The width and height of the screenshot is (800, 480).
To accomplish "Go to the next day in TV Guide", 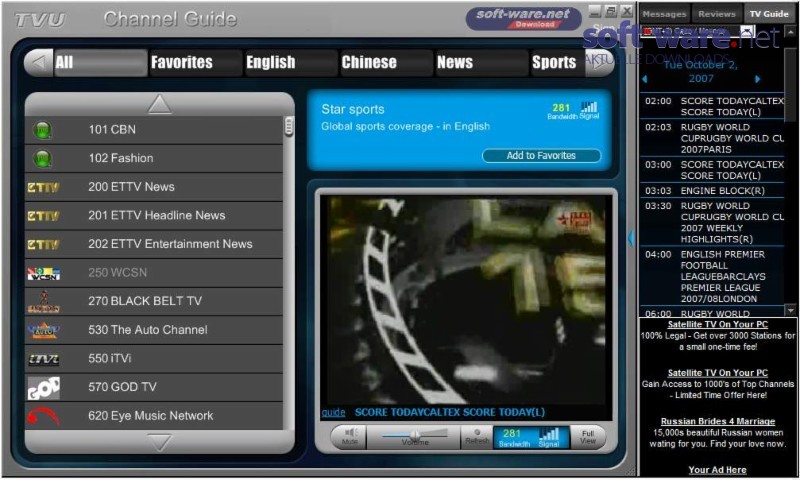I will 757,79.
